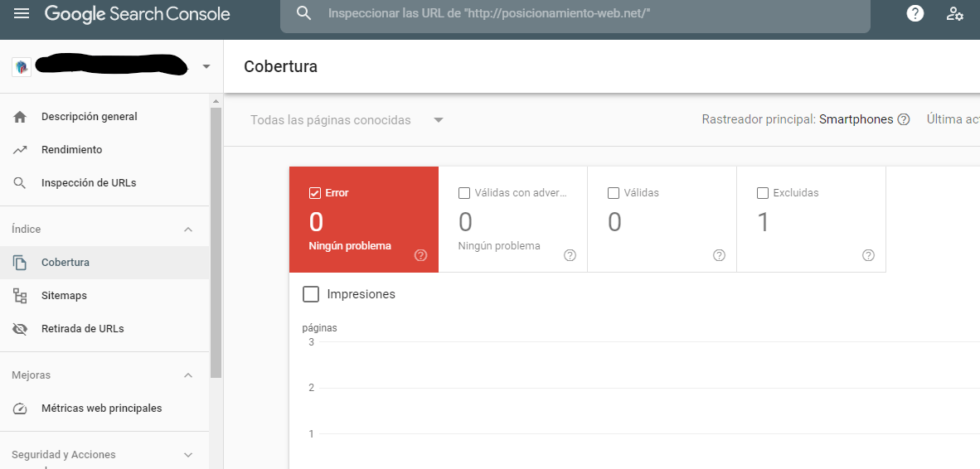Check the Válidas checkbox
Viewport: 980px width, 469px height.
[614, 193]
